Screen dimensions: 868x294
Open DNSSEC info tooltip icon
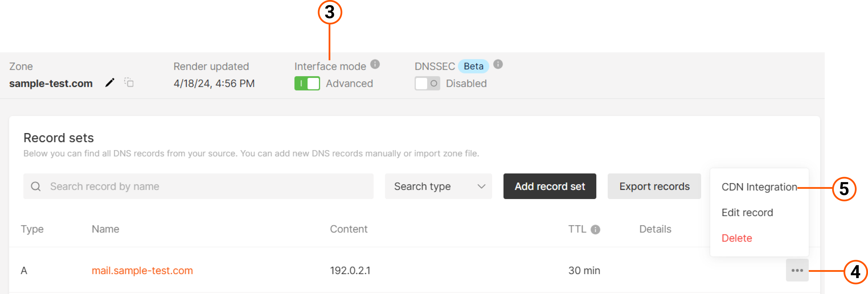(x=498, y=64)
